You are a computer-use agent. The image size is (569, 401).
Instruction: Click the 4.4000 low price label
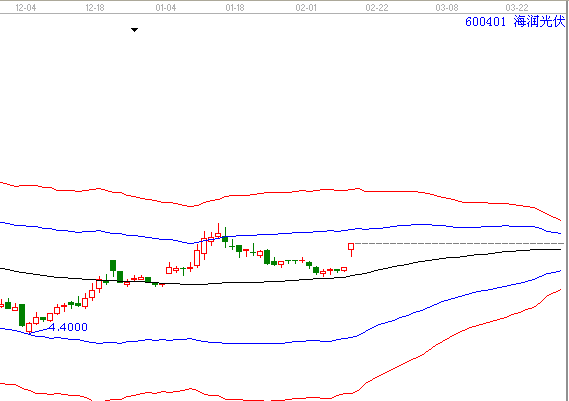[x=68, y=327]
